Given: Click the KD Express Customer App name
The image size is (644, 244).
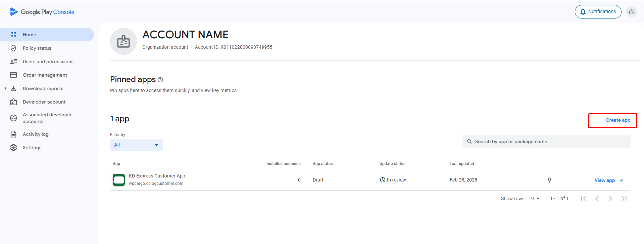Looking at the screenshot, I should [157, 176].
